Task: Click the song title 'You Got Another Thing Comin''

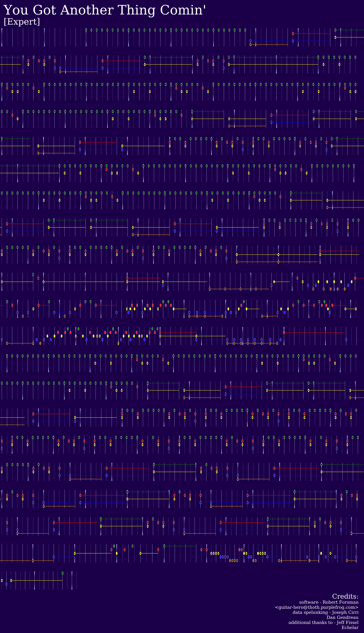Action: point(105,10)
